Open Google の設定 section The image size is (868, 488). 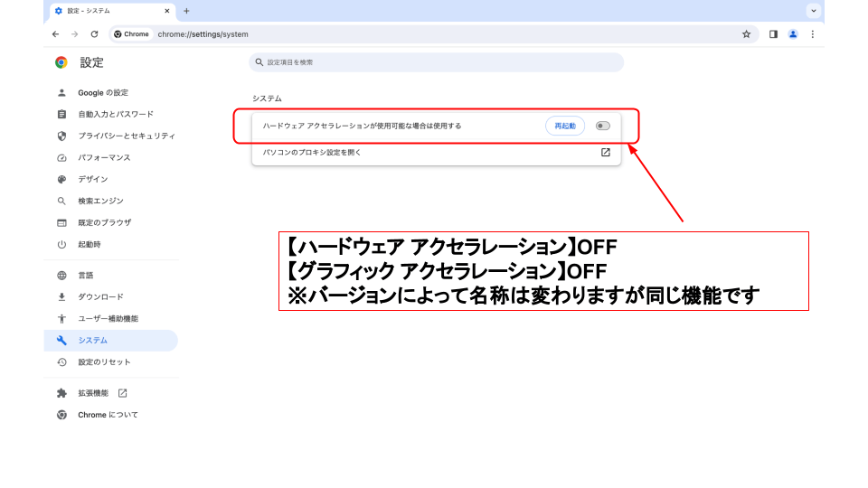click(103, 93)
